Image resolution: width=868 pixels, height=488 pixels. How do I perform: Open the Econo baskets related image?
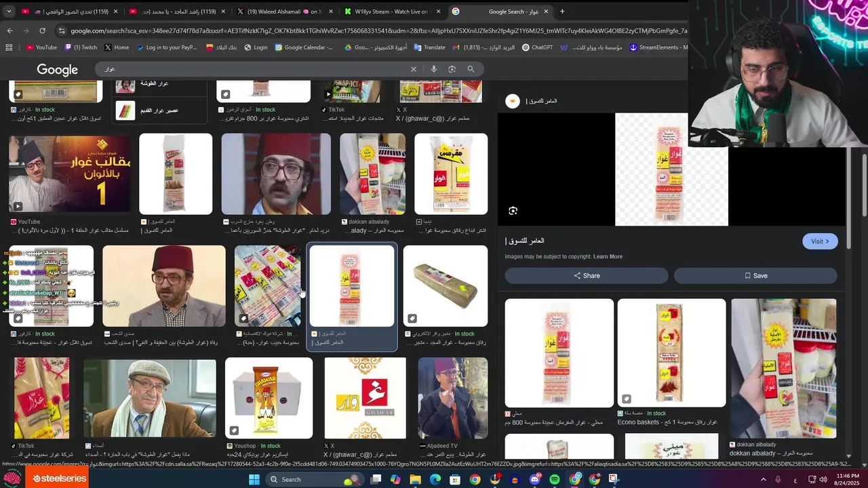pyautogui.click(x=671, y=353)
